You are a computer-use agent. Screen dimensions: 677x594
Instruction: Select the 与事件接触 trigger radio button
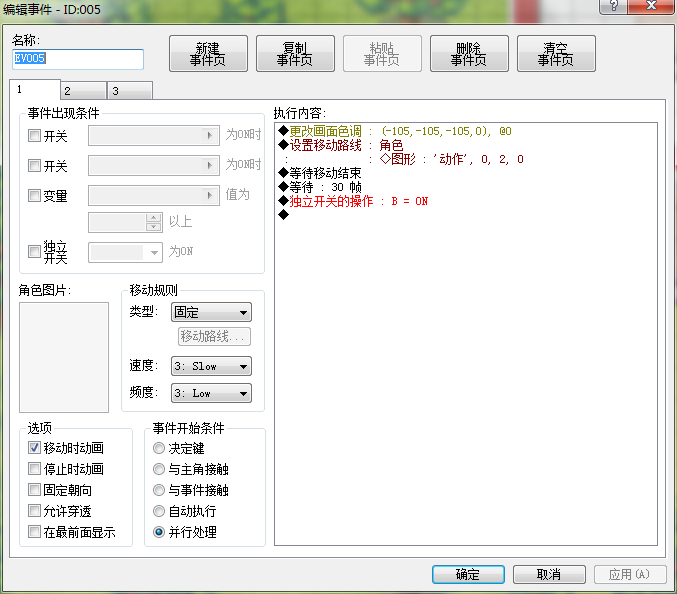(x=159, y=490)
